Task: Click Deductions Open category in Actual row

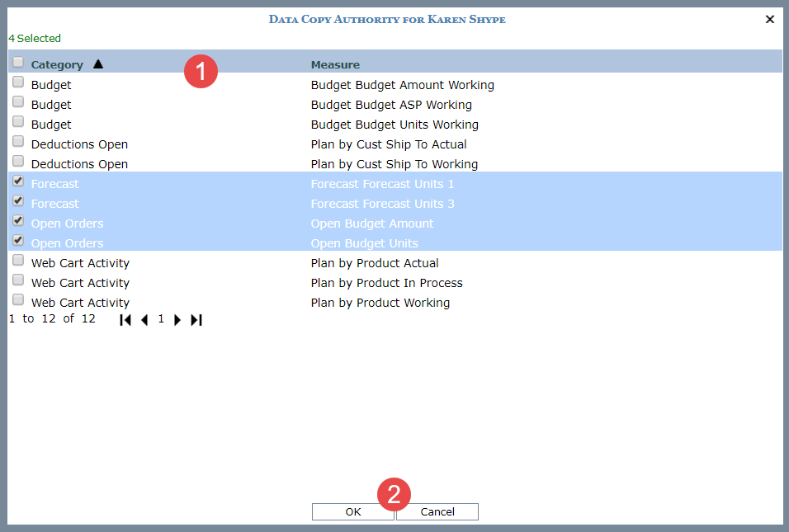Action: tap(79, 144)
